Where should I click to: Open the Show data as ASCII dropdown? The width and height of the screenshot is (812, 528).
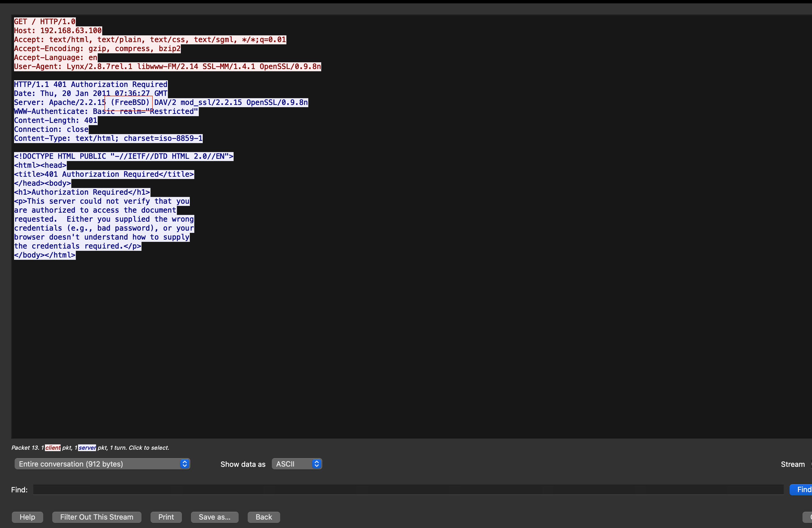(296, 464)
